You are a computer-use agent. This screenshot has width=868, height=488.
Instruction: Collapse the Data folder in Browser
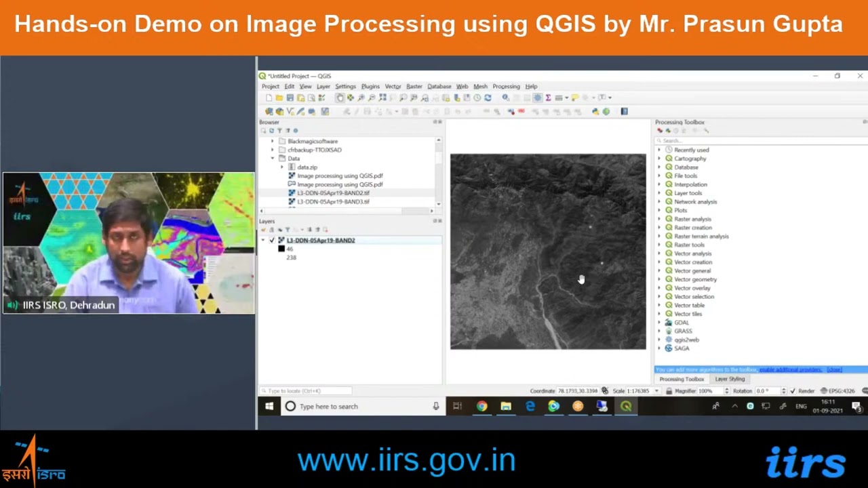[x=273, y=159]
